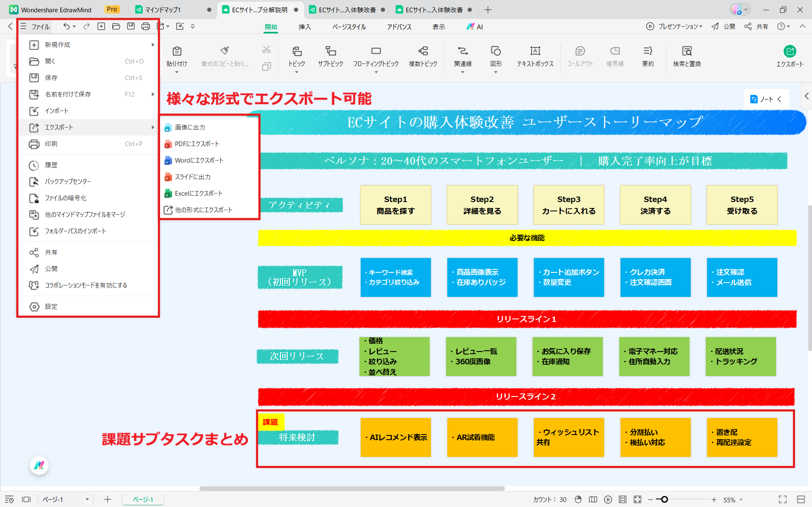This screenshot has height=507, width=812.
Task: Click the Undo arrow icon
Action: click(66, 26)
